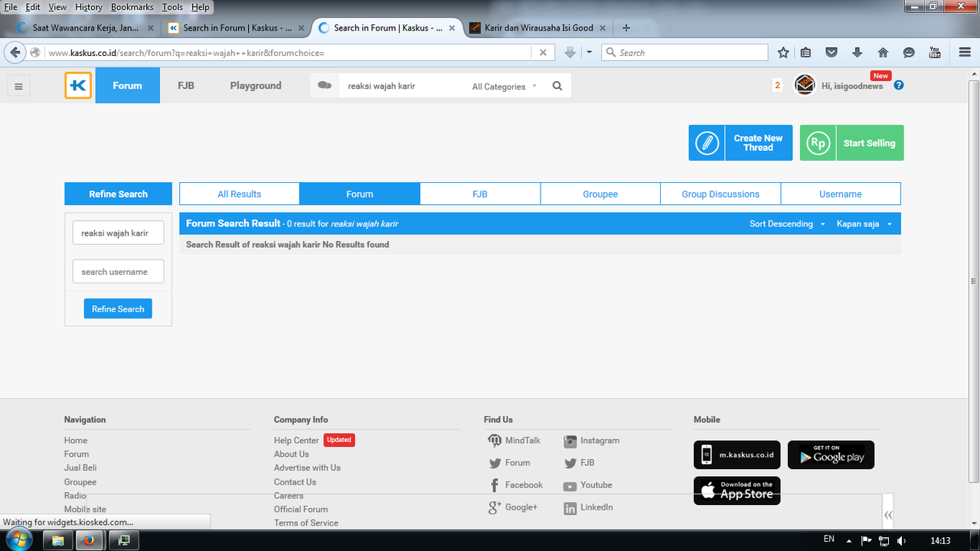Switch to the Karir dan Wirausaha browser tab

click(x=539, y=28)
